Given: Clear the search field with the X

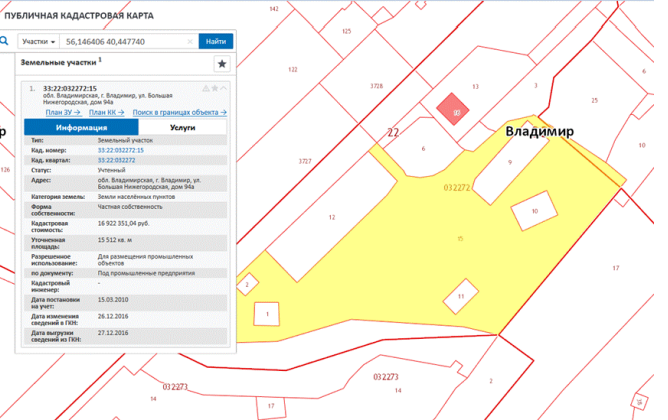Looking at the screenshot, I should [190, 42].
